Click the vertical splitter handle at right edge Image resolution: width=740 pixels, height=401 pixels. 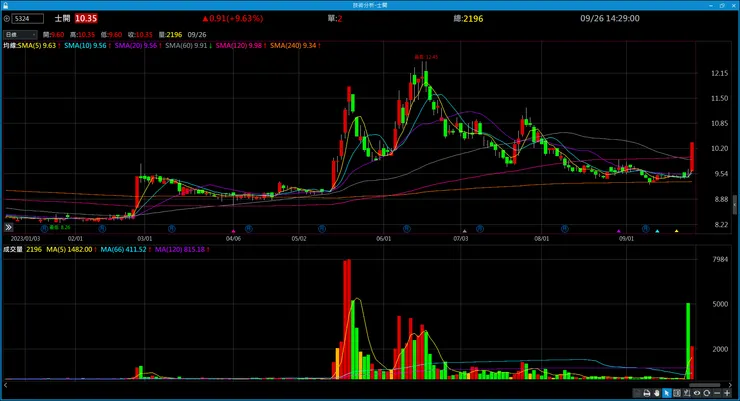point(735,204)
